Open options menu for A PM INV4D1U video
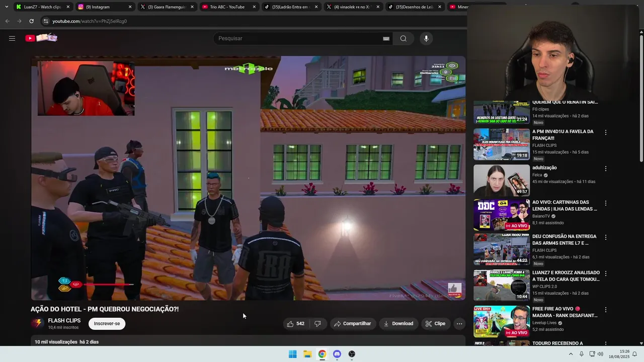The height and width of the screenshot is (362, 644). 606,133
